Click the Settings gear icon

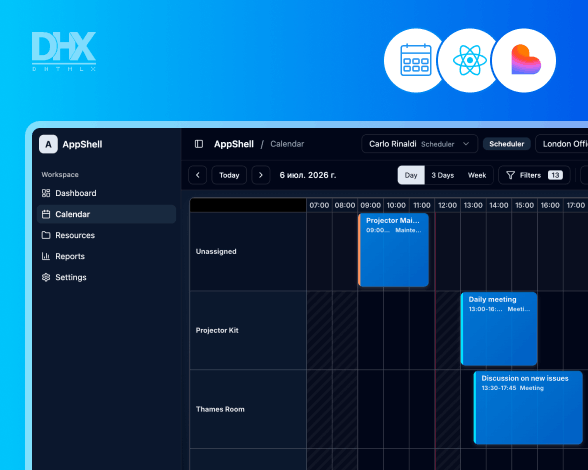point(46,277)
